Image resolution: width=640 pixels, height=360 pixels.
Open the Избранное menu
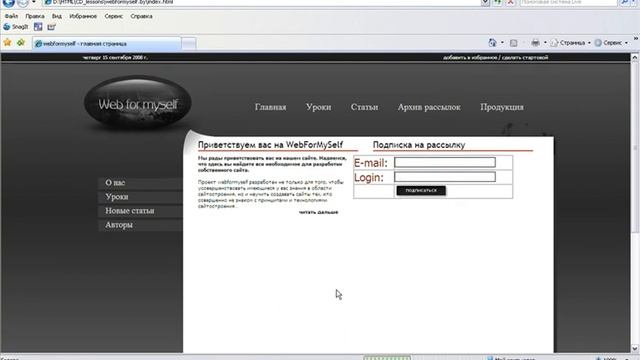83,16
